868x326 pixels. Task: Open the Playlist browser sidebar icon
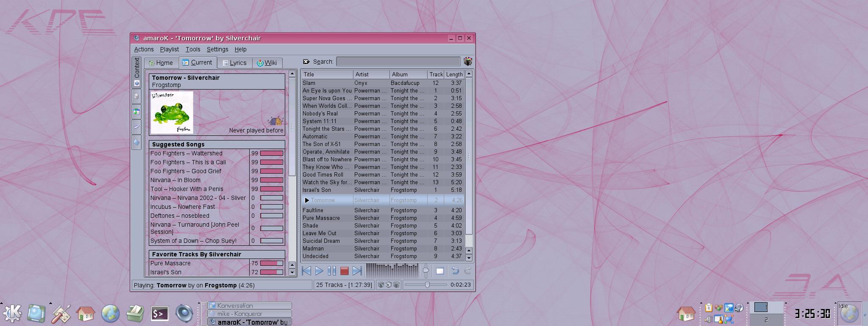(136, 112)
